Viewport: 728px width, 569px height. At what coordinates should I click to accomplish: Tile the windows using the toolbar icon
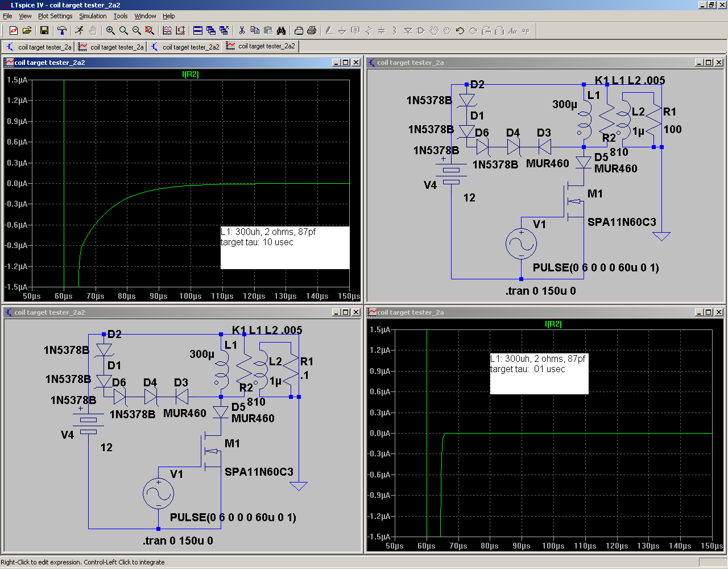[198, 31]
